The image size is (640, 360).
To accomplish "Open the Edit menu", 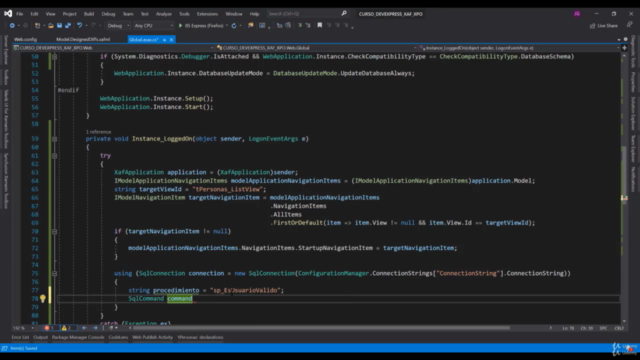I will [34, 13].
